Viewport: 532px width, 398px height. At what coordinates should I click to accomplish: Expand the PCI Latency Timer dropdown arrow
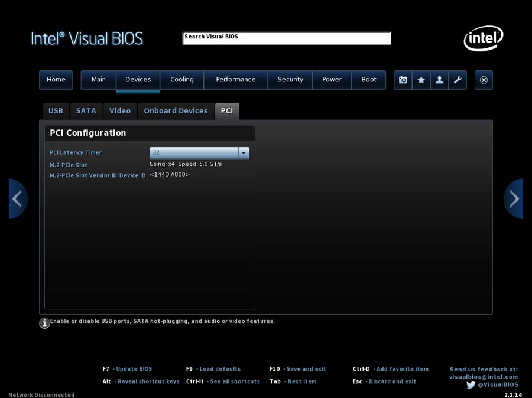point(244,153)
